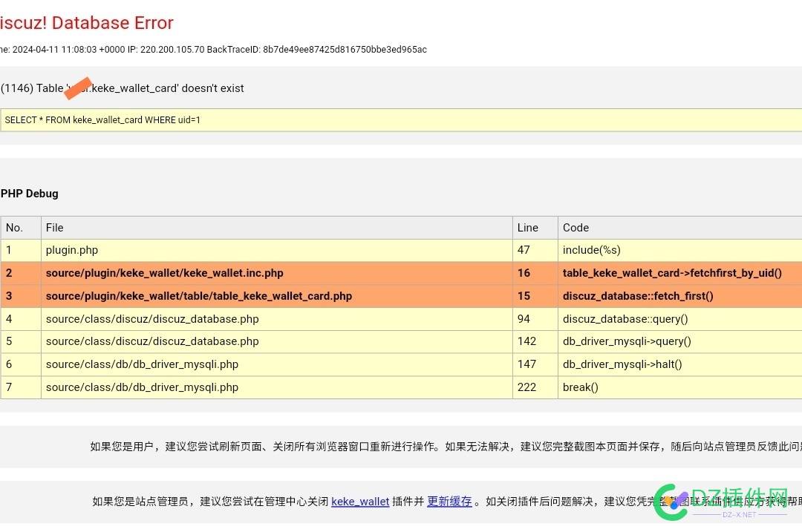The image size is (802, 532).
Task: Click the discuz_database::fetch_first() code cell
Action: pos(638,296)
